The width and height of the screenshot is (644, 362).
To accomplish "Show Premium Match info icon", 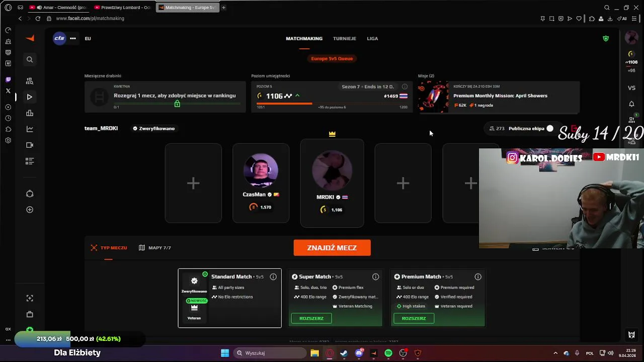I will (478, 277).
